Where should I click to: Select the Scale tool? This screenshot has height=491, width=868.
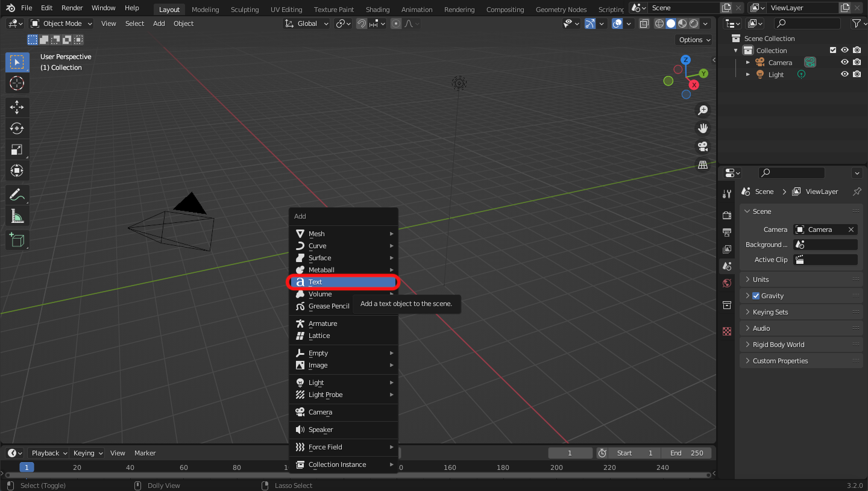17,149
